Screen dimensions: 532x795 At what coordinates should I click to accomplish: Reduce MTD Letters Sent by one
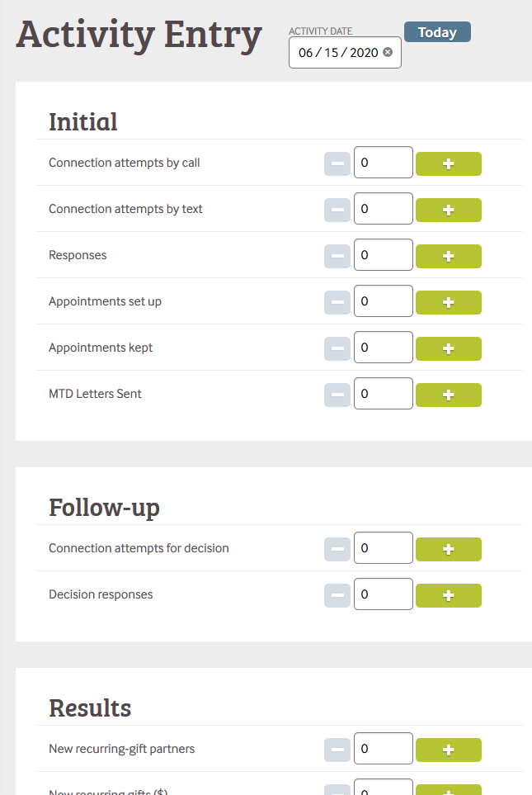(337, 395)
